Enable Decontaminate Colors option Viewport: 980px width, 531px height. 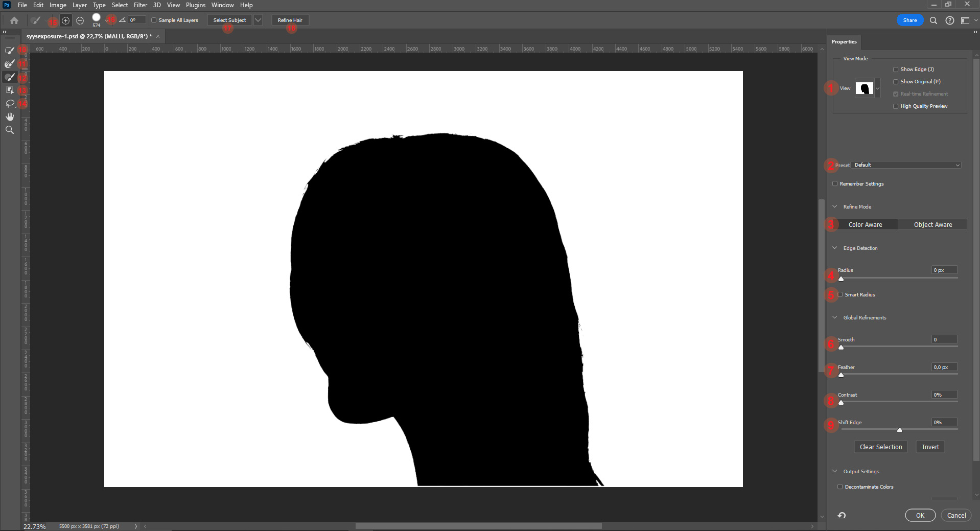840,487
